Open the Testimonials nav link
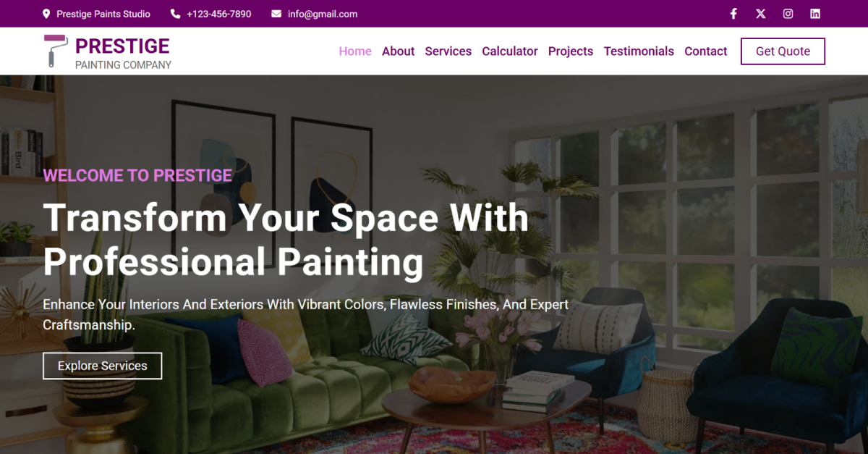This screenshot has width=868, height=454. 639,51
